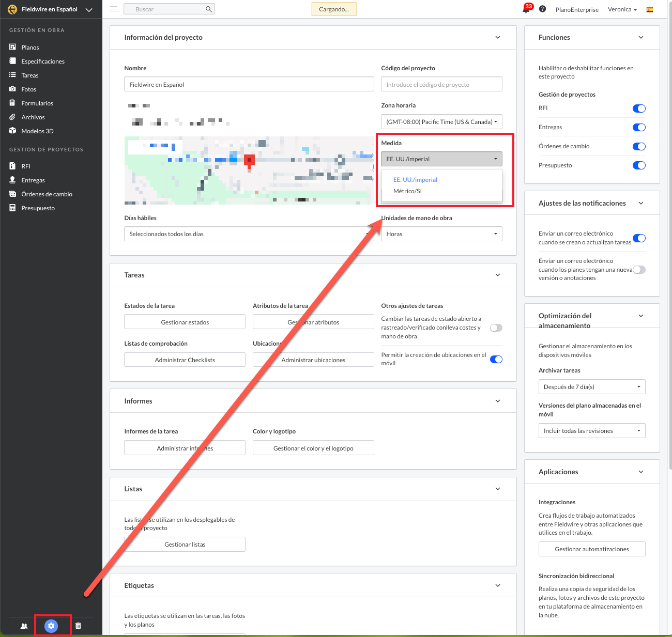Viewport: 672px width, 637px height.
Task: Toggle status change costs and labor option
Action: [x=496, y=328]
